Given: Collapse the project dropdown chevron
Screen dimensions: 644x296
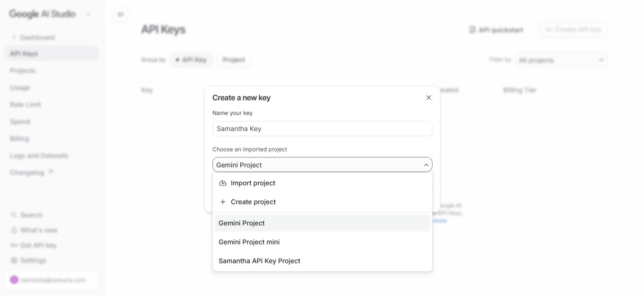Looking at the screenshot, I should (x=426, y=165).
